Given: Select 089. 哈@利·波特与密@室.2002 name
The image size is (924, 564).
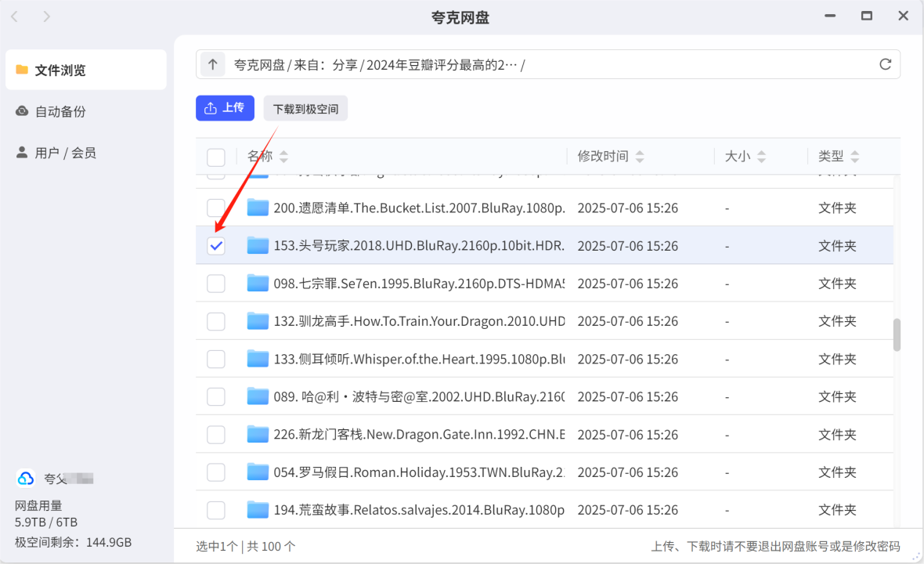Looking at the screenshot, I should pos(419,396).
